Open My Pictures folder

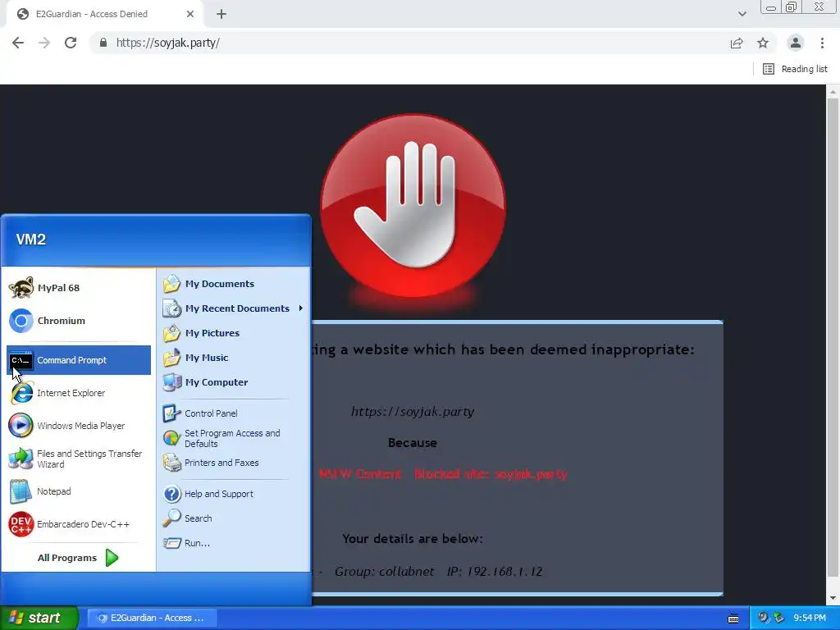234,333
